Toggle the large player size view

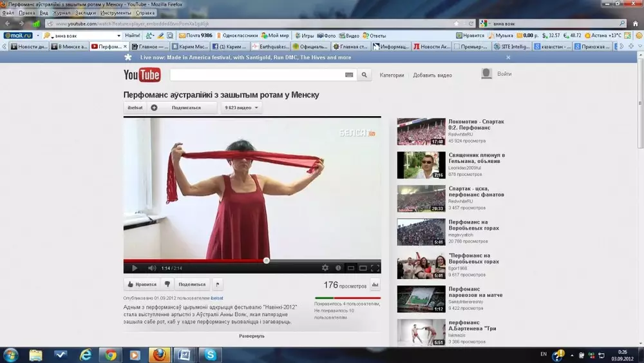pos(363,268)
